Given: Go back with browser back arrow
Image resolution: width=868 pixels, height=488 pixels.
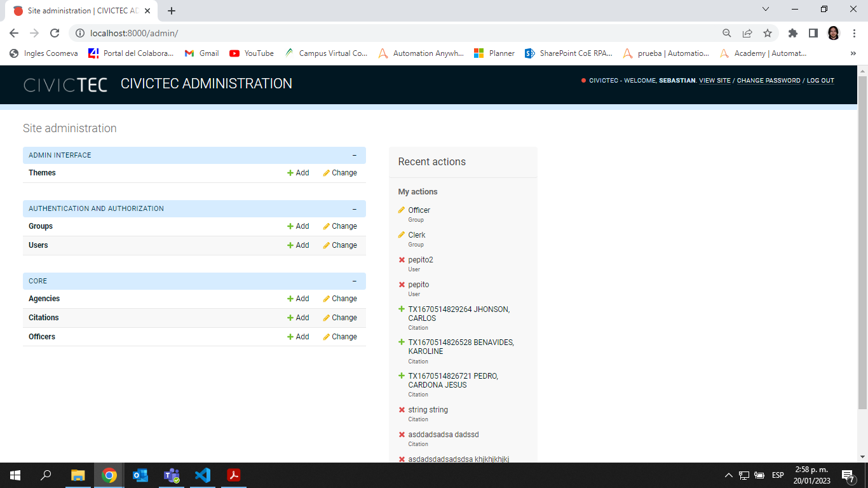Looking at the screenshot, I should point(14,33).
